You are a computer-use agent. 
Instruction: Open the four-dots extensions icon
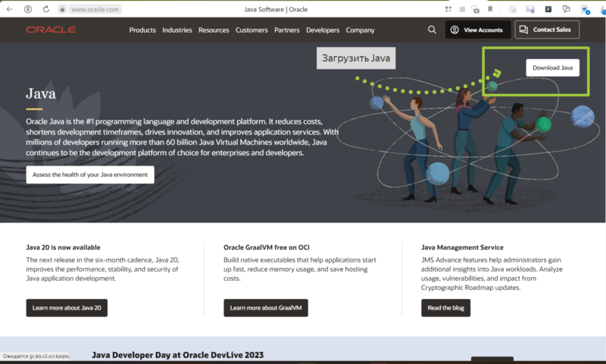(x=448, y=9)
